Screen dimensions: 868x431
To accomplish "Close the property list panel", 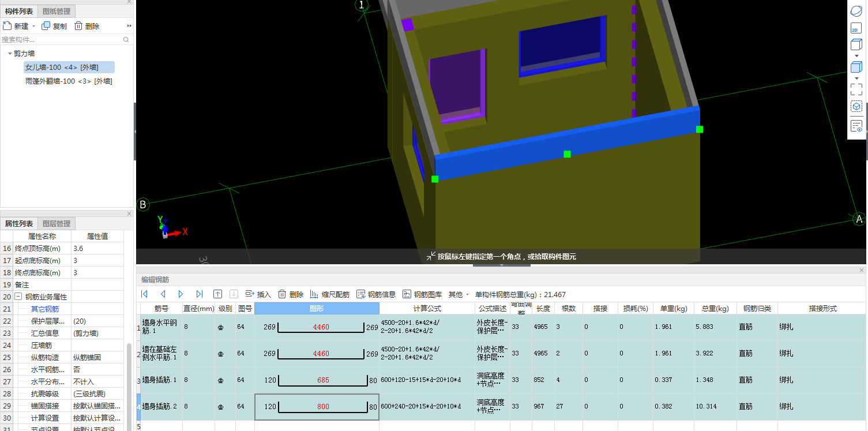I will (129, 213).
